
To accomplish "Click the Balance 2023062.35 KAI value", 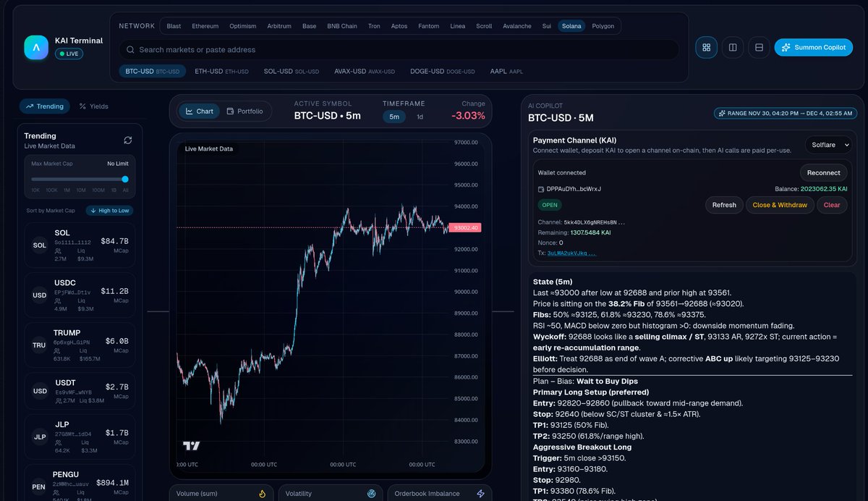I will (x=824, y=189).
